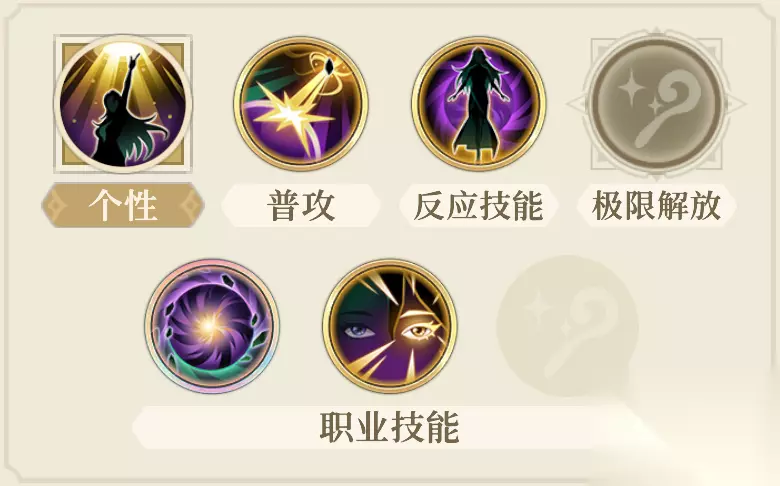Switch to the 反应技能 tab label
The width and height of the screenshot is (780, 486).
pyautogui.click(x=479, y=205)
